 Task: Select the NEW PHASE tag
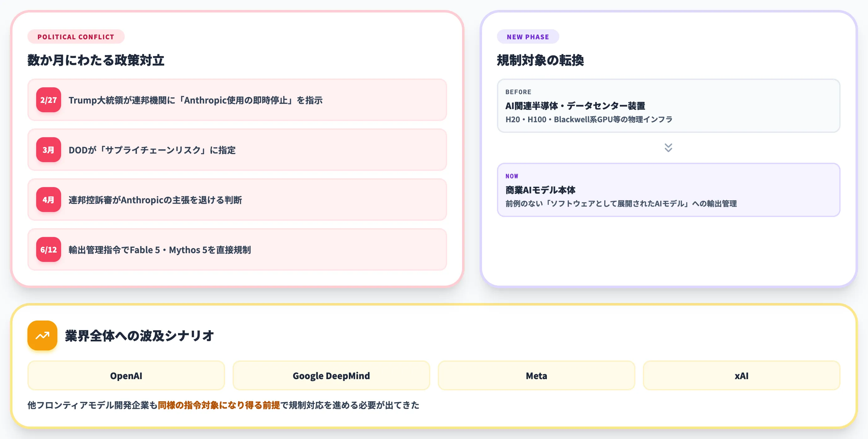click(528, 37)
